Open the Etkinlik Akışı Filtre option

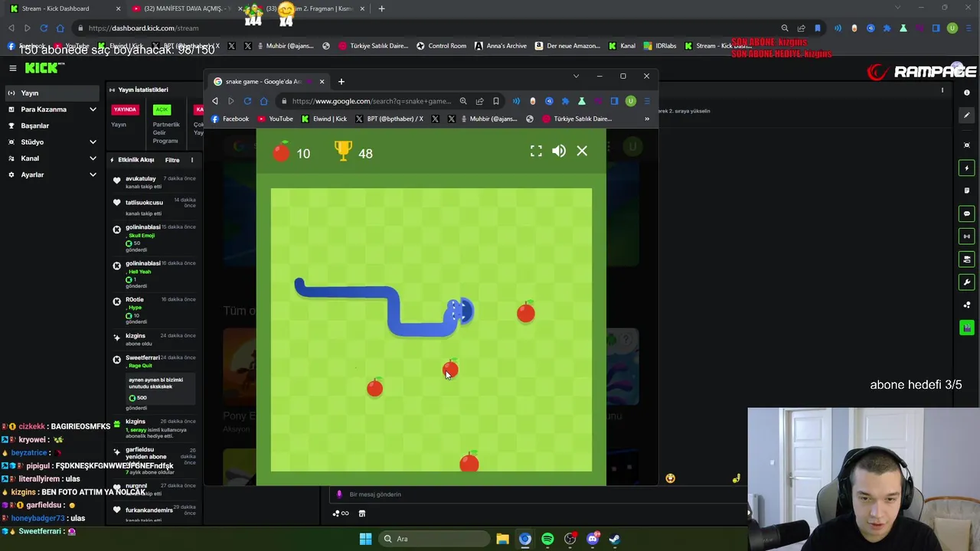point(172,160)
